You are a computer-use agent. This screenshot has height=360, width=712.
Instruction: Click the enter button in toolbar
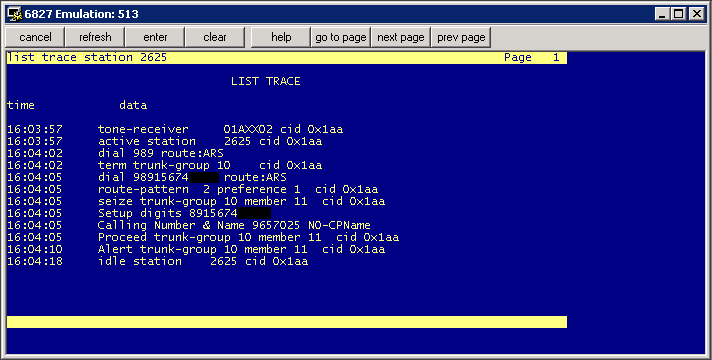click(x=155, y=37)
